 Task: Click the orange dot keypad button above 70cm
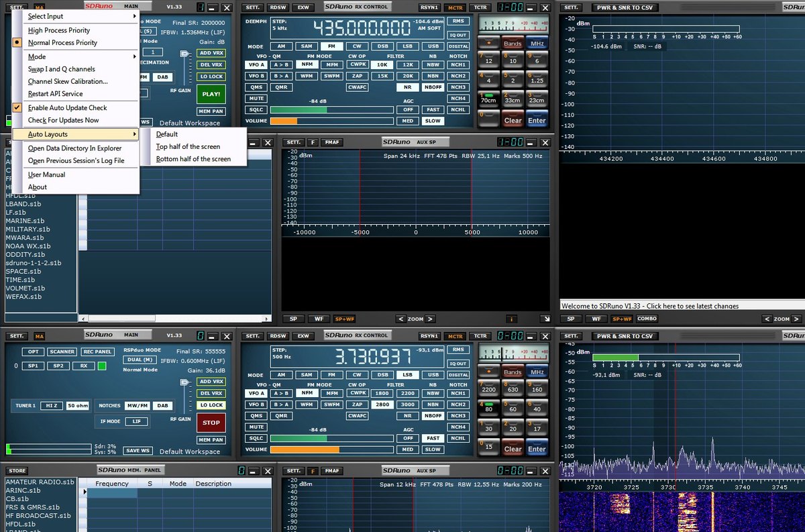(x=488, y=43)
